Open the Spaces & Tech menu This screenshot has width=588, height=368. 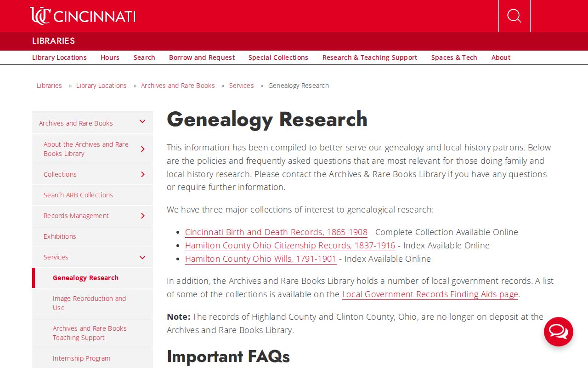click(x=454, y=57)
